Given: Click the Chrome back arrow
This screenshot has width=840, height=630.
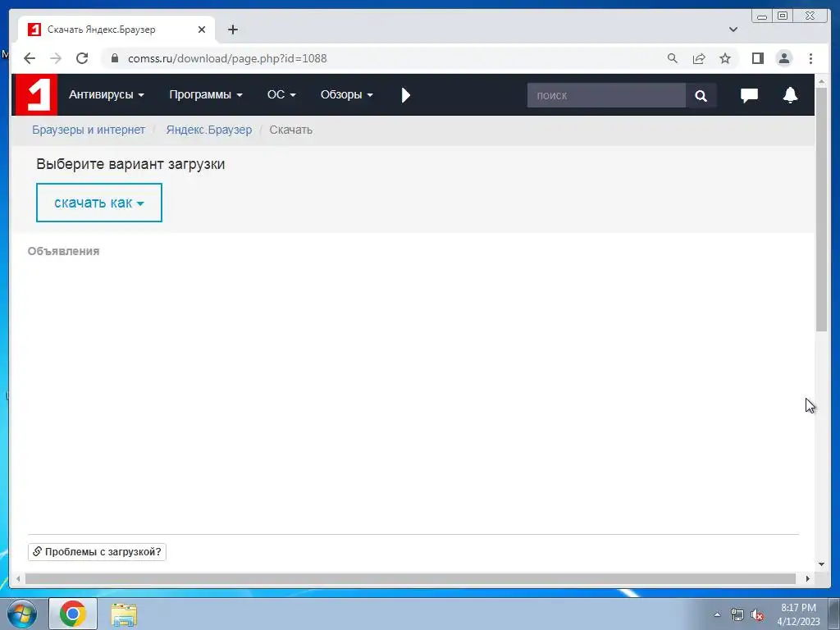Looking at the screenshot, I should (x=30, y=58).
